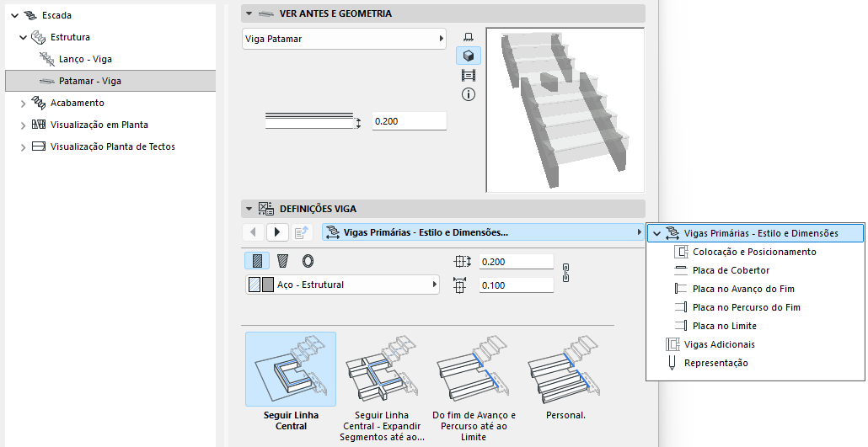Choose Placa no Percurso do Fim item
This screenshot has height=447, width=868.
(747, 307)
